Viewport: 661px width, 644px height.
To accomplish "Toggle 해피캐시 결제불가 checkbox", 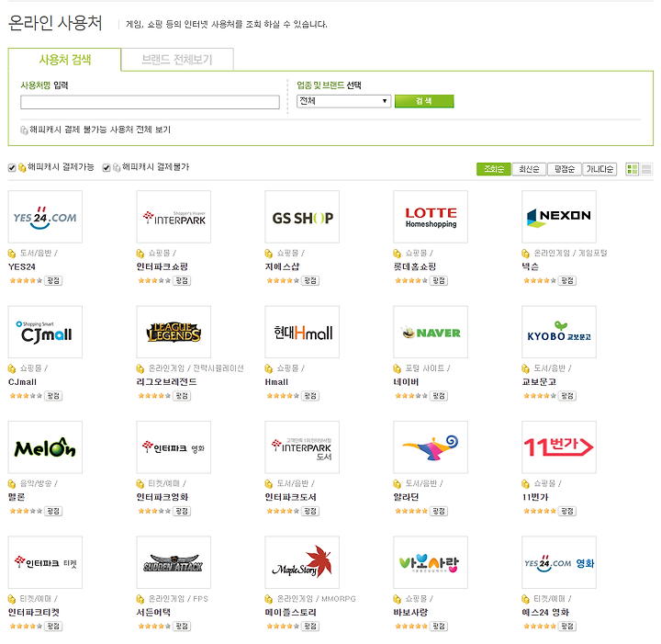I will click(106, 168).
